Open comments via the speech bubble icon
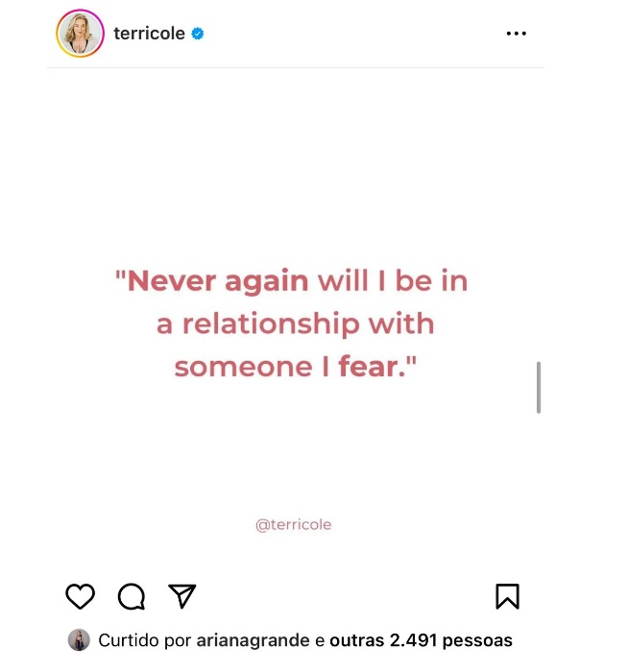The width and height of the screenshot is (628, 672). tap(132, 596)
